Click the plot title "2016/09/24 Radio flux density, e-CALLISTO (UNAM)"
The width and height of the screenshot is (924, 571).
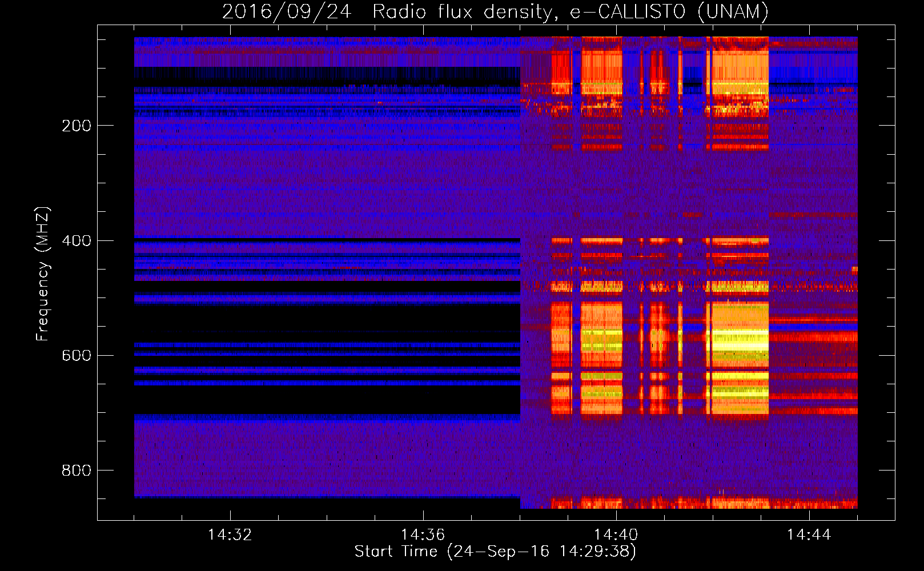tap(495, 11)
